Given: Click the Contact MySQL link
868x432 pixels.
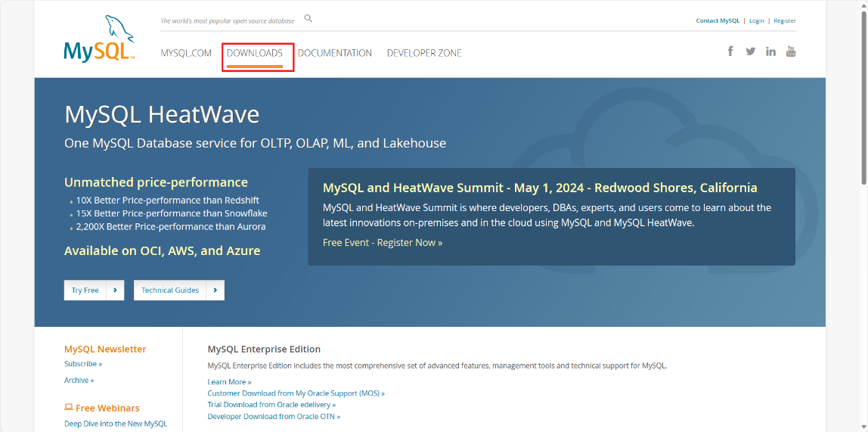Looking at the screenshot, I should [x=718, y=20].
